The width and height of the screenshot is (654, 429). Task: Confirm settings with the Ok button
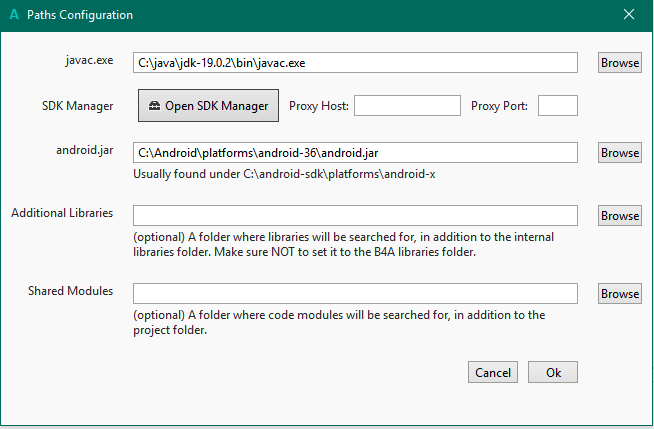pos(553,372)
